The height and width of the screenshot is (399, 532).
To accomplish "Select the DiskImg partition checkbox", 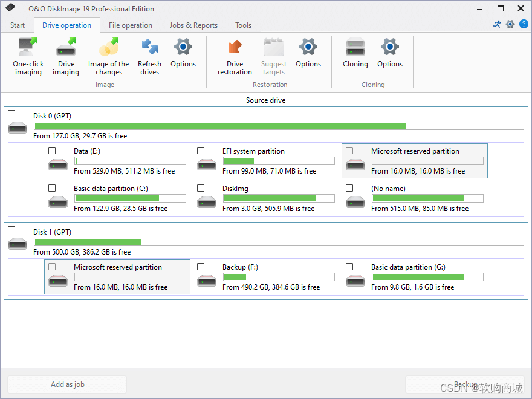I will [x=201, y=188].
